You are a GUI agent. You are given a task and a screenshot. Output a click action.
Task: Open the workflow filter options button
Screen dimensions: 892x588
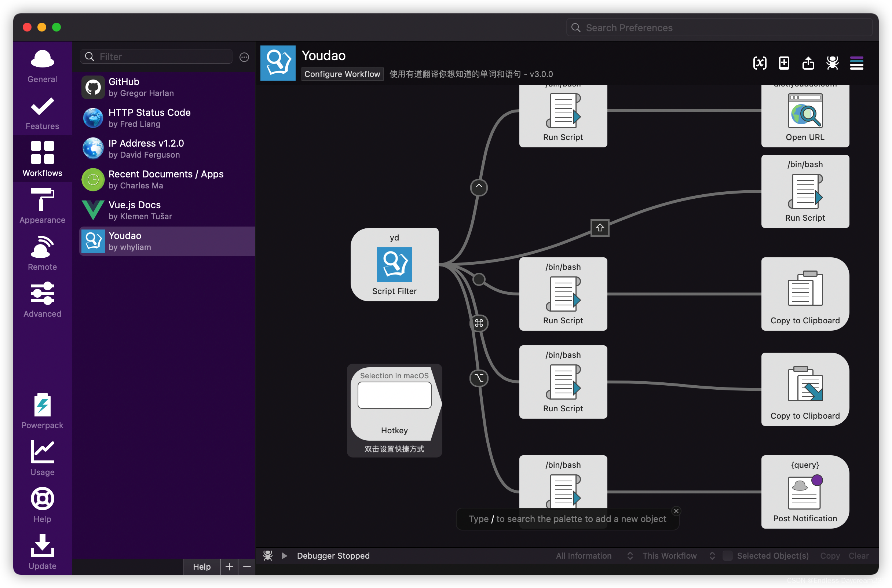click(x=244, y=57)
